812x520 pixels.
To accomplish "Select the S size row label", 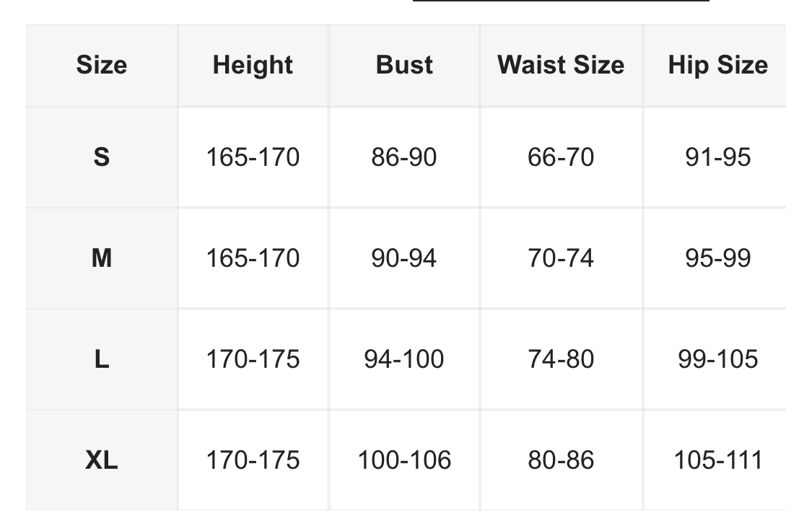I will pos(101,157).
